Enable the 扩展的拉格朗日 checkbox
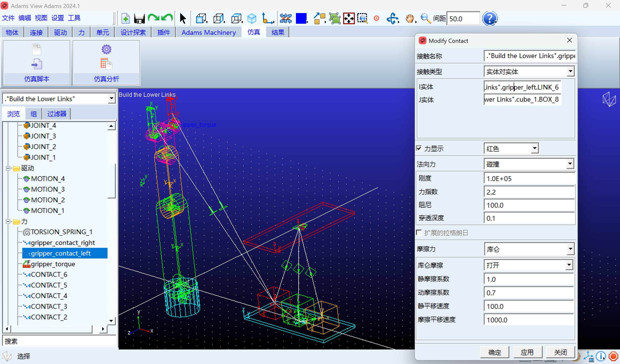This screenshot has height=364, width=620. coord(419,232)
